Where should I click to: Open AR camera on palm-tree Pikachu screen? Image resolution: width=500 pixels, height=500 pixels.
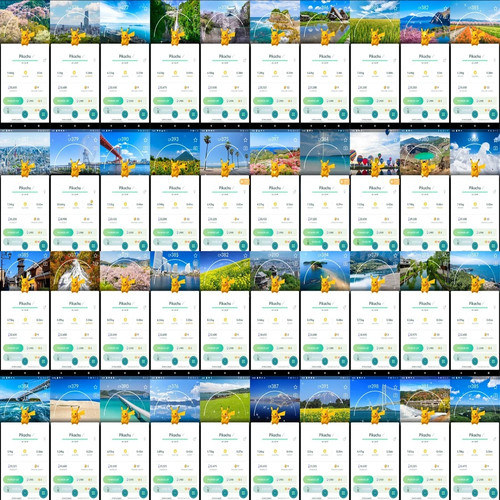pos(245,148)
